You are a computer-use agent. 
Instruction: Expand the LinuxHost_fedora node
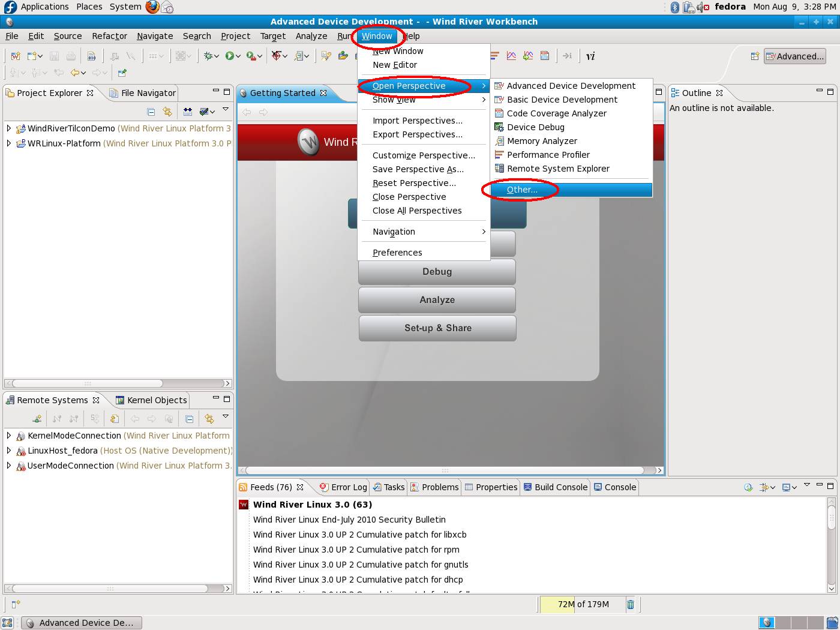point(8,450)
